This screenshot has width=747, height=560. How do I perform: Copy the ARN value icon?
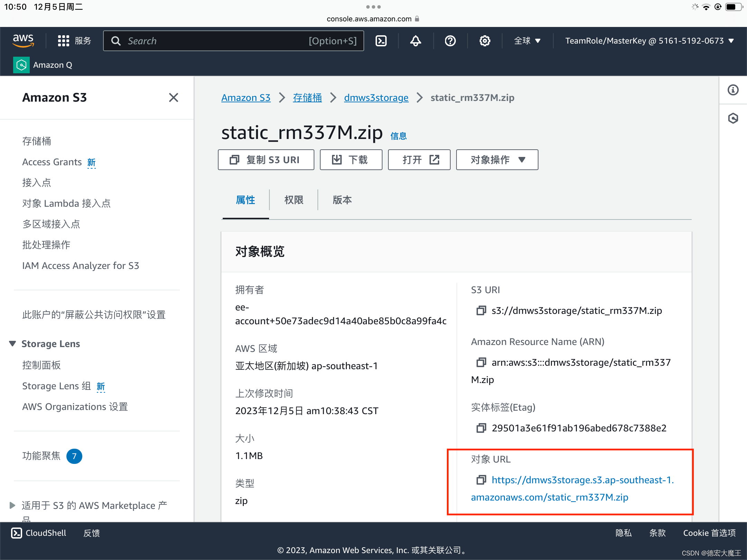[x=481, y=362]
